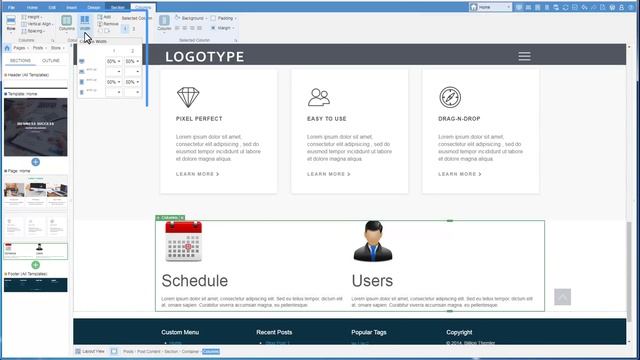This screenshot has width=640, height=360.
Task: Click blue add section plus button
Action: pyautogui.click(x=36, y=162)
